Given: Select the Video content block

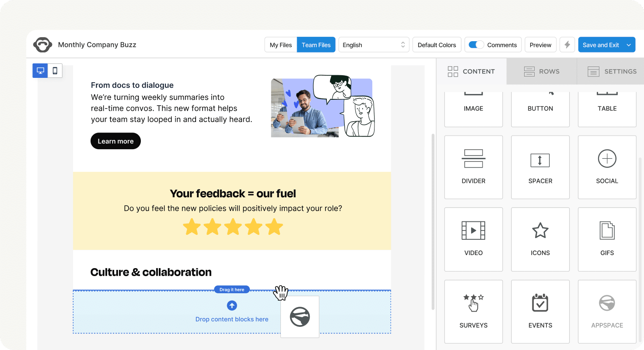Looking at the screenshot, I should point(473,239).
